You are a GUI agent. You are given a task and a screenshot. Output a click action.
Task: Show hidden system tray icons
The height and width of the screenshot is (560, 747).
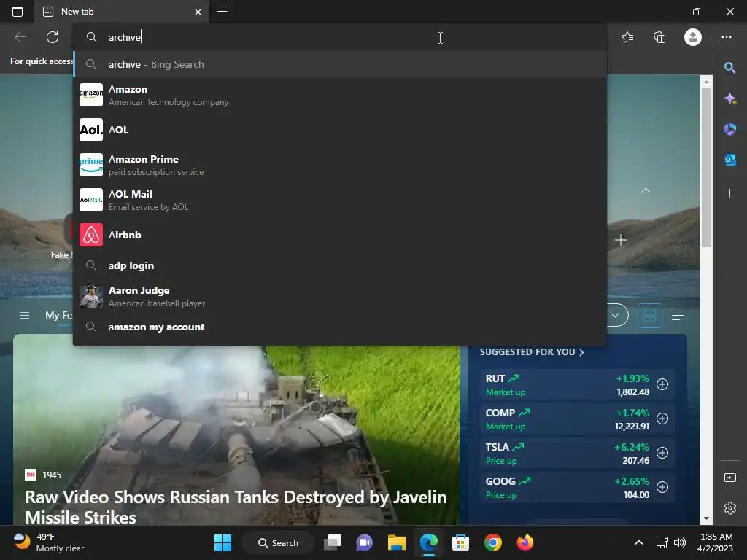coord(639,542)
